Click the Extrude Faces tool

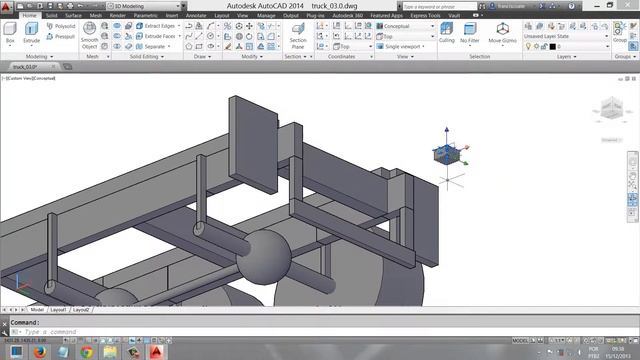click(x=156, y=36)
